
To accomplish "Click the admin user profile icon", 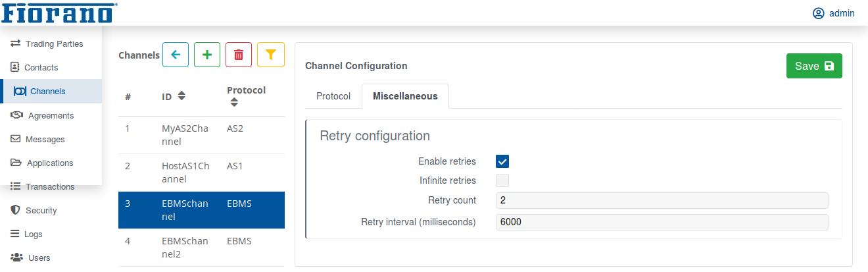I will (x=819, y=13).
